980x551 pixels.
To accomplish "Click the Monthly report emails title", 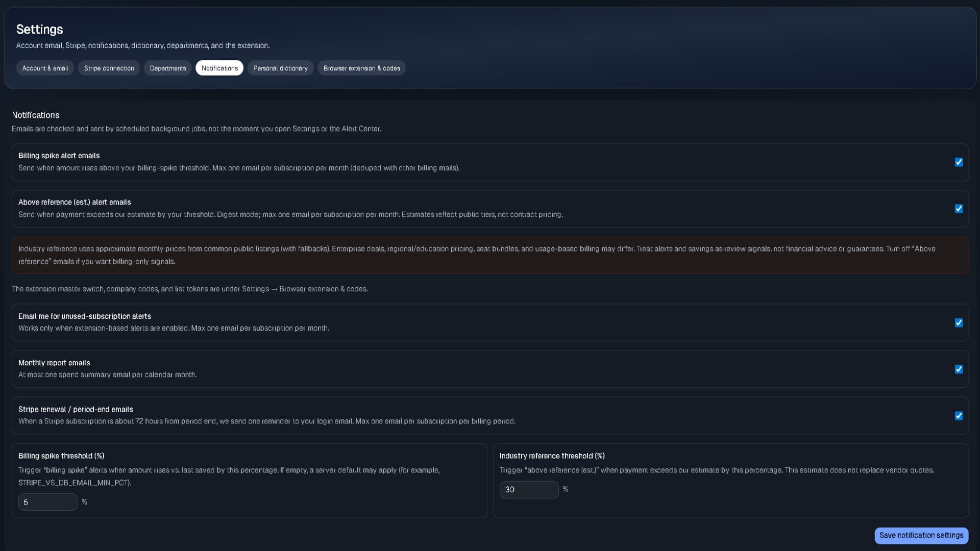I will coord(54,363).
